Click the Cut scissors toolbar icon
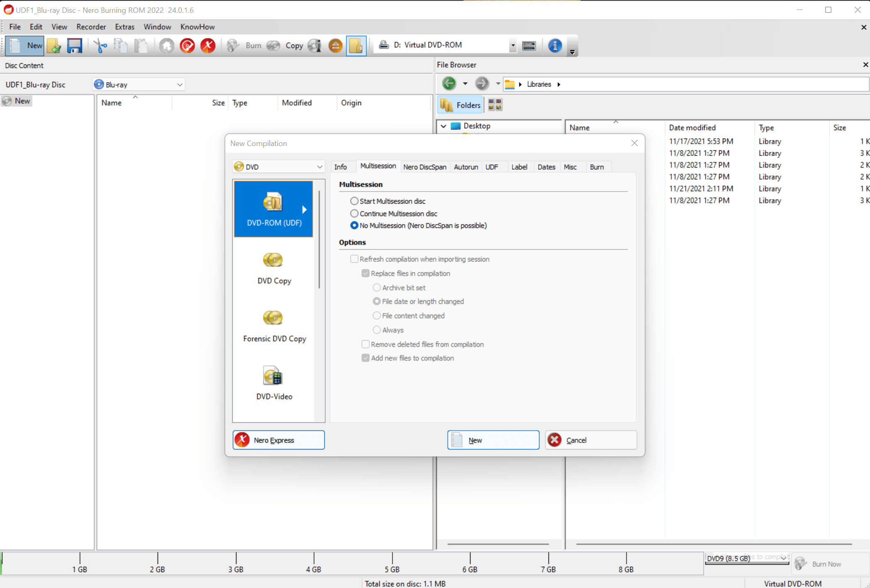Image resolution: width=870 pixels, height=588 pixels. (x=100, y=46)
